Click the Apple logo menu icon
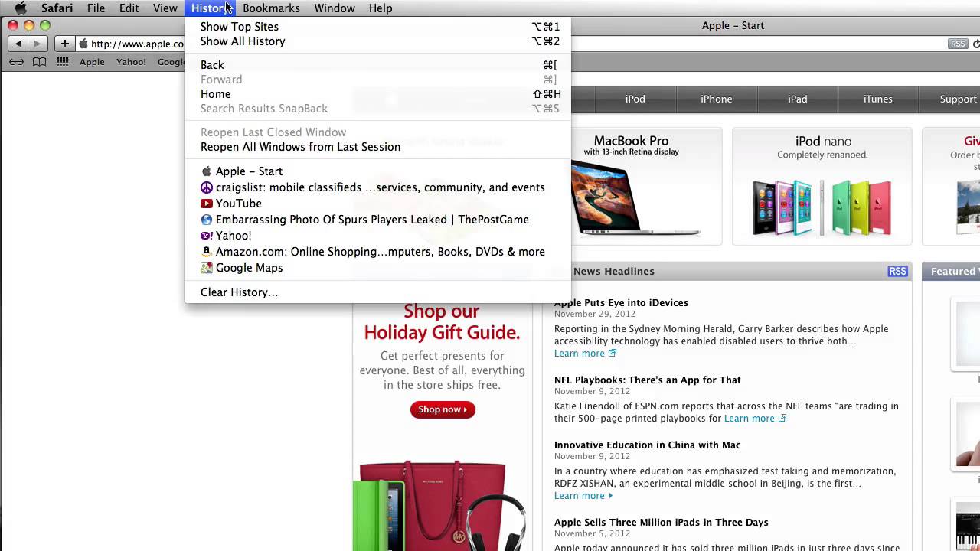 [21, 8]
